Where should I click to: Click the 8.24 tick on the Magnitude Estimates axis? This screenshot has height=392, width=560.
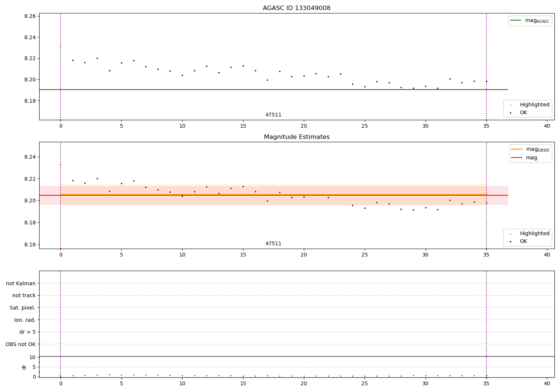30,157
